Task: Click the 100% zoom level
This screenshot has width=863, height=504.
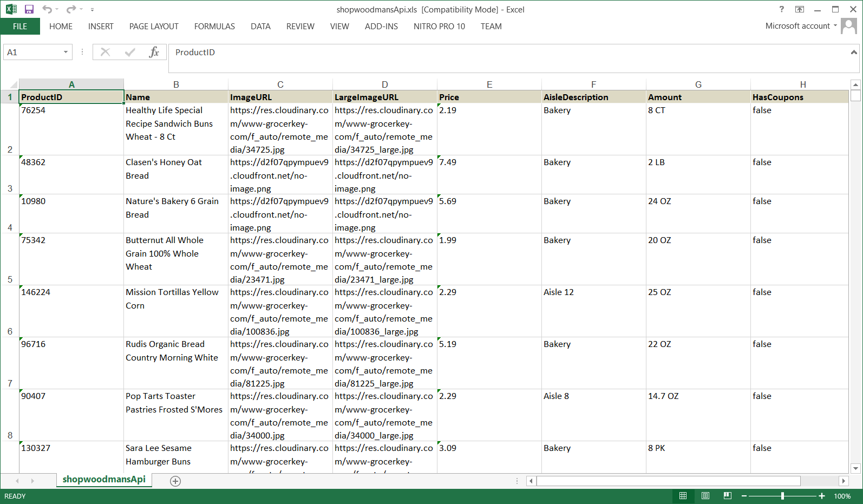Action: [x=842, y=496]
